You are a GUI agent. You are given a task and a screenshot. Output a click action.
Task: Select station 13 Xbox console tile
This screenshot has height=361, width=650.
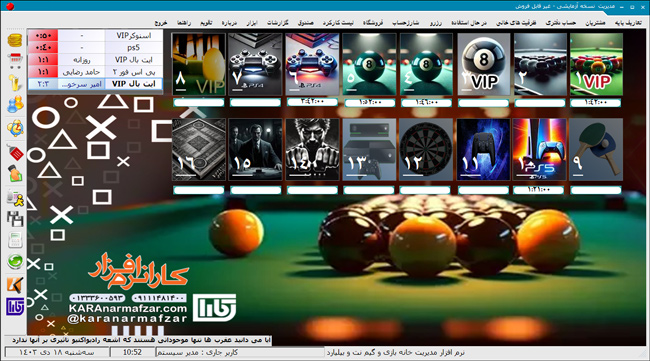[369, 150]
